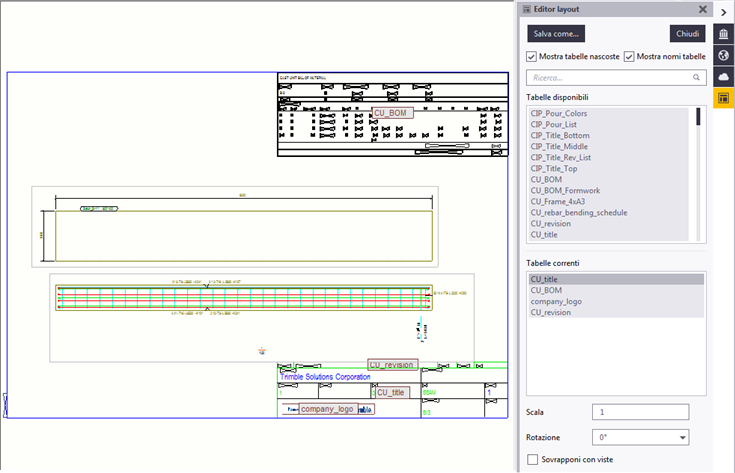Viewport: 735px width, 473px height.
Task: Open the library (building) icon in side pane
Action: 723,34
